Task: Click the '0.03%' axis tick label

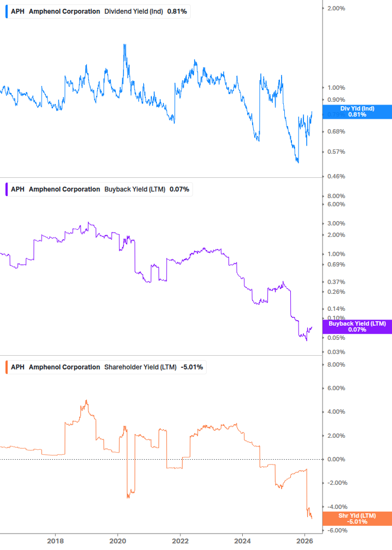Action: coord(336,352)
